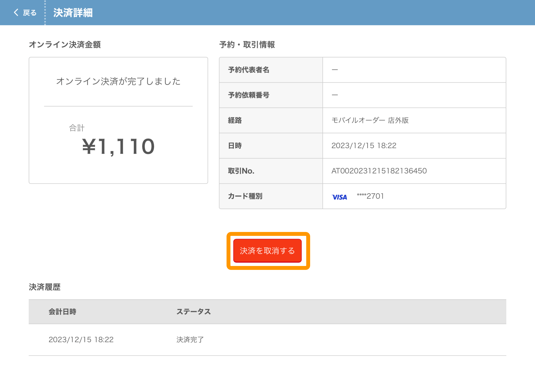This screenshot has width=535, height=392.
Task: Click the 会計日時 column header
Action: [x=62, y=311]
